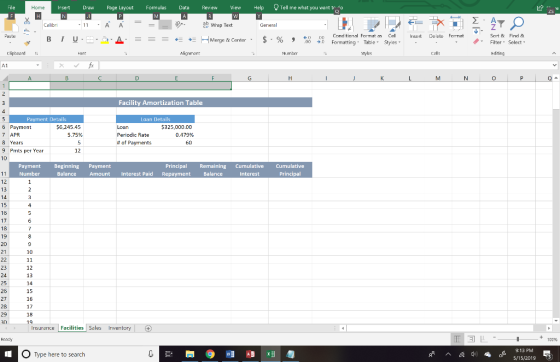Screen dimensions: 560x362
Task: Open Find & Select menu
Action: click(x=516, y=31)
